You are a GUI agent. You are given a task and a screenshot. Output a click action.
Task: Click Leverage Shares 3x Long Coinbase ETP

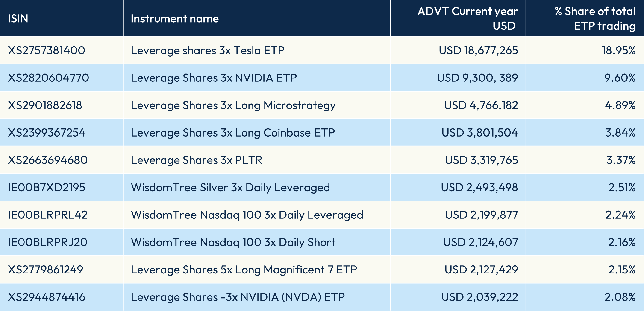point(233,133)
